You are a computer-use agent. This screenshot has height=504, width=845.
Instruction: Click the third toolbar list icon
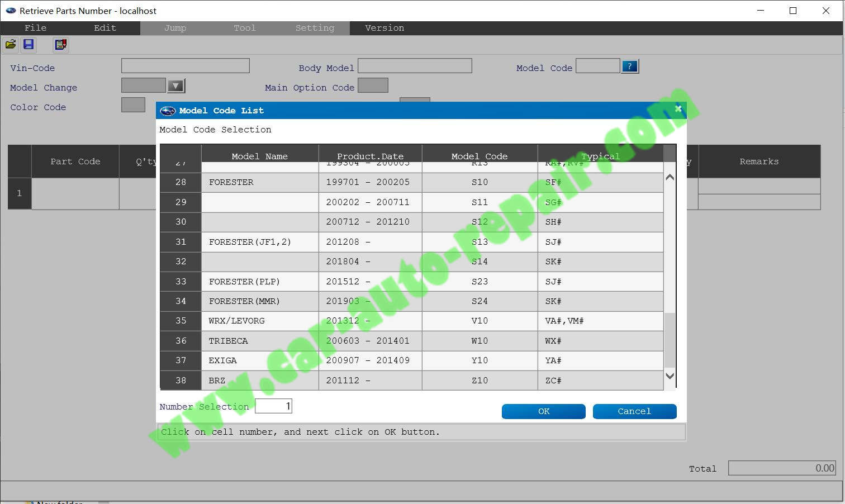click(x=61, y=45)
